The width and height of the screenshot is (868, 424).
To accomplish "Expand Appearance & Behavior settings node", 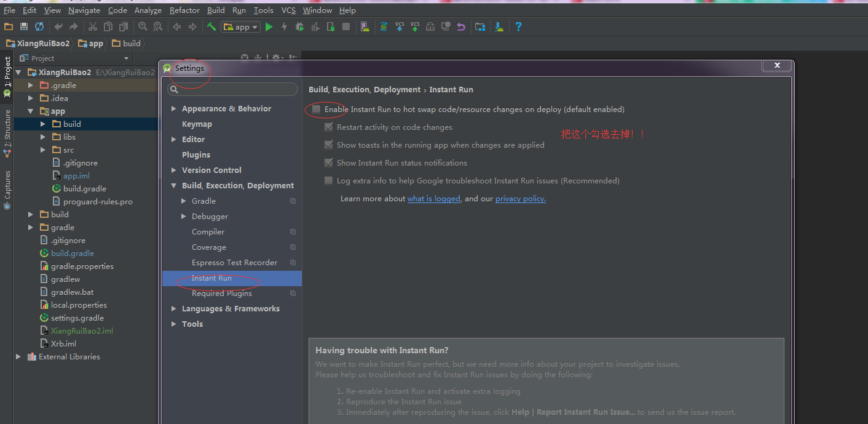I will (174, 108).
